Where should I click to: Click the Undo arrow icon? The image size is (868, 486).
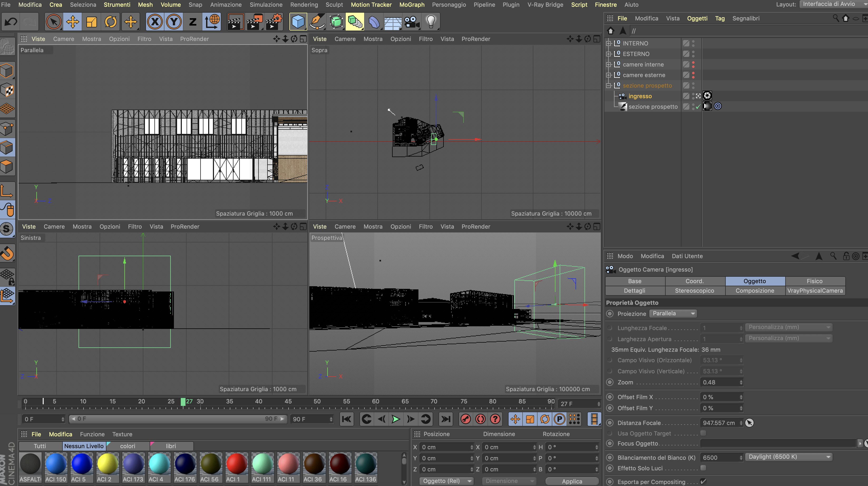coord(11,22)
